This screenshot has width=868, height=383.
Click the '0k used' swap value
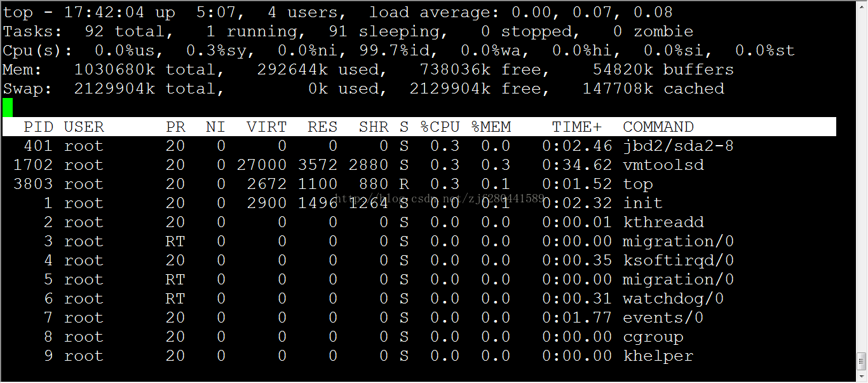[343, 88]
